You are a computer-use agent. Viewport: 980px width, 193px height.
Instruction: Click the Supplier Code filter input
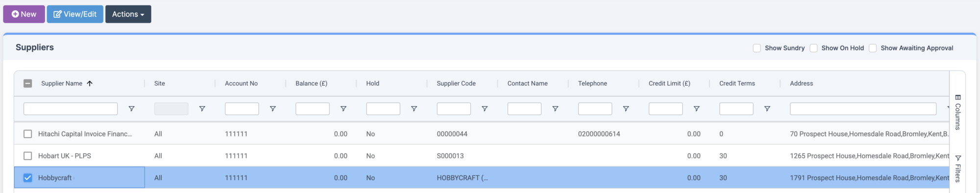(x=454, y=109)
